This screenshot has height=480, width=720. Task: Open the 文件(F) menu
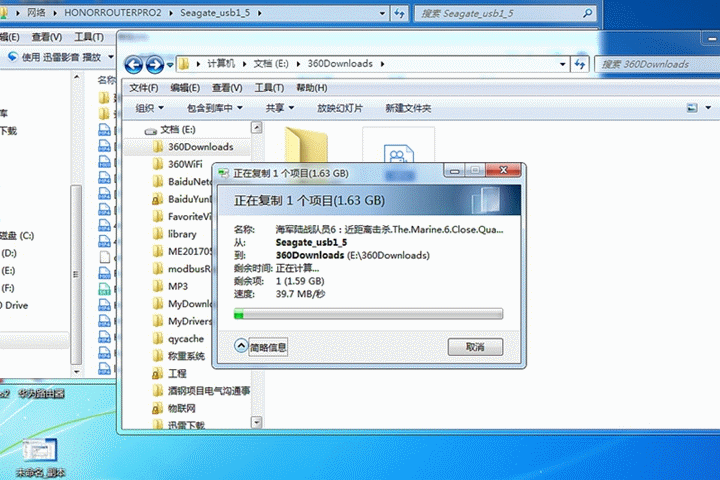[143, 88]
